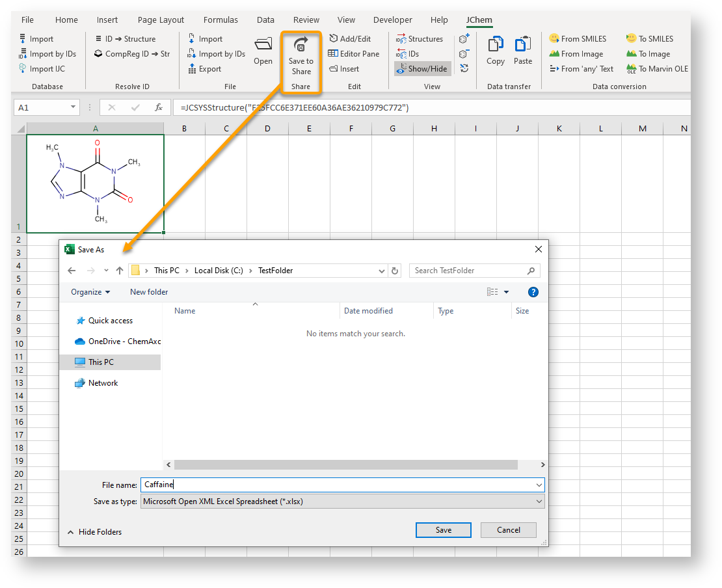Collapse folders with Hide Folders toggle
The image size is (722, 588).
[94, 532]
